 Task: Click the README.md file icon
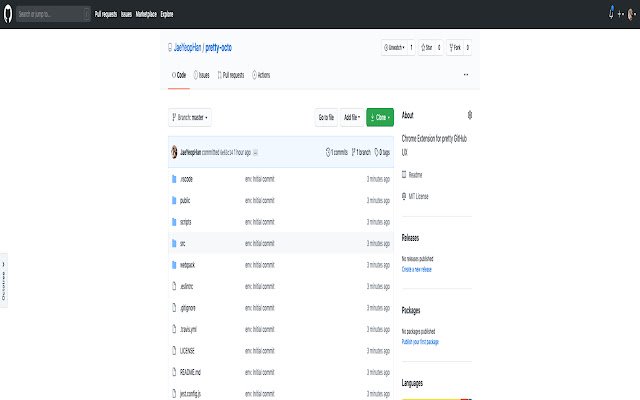coord(174,372)
